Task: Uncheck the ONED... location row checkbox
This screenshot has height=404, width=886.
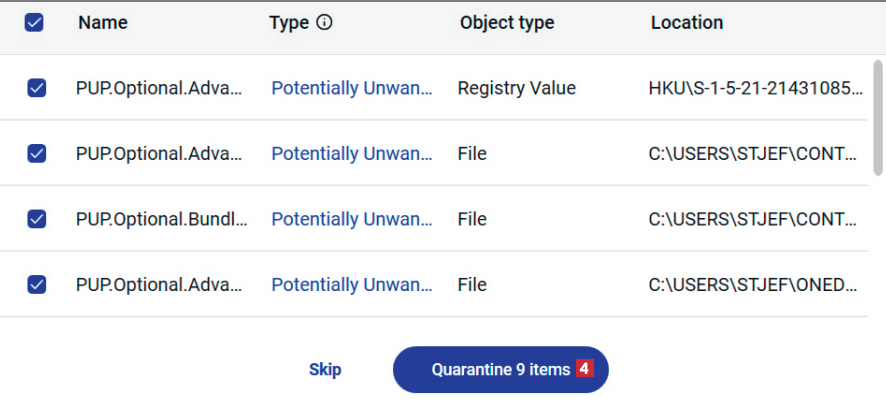Action: coord(36,285)
